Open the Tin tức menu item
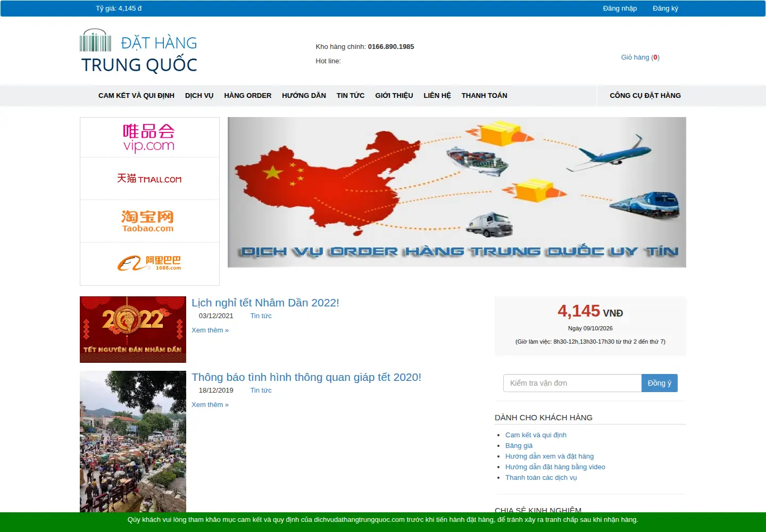Viewport: 766px width, 532px height. [x=351, y=96]
